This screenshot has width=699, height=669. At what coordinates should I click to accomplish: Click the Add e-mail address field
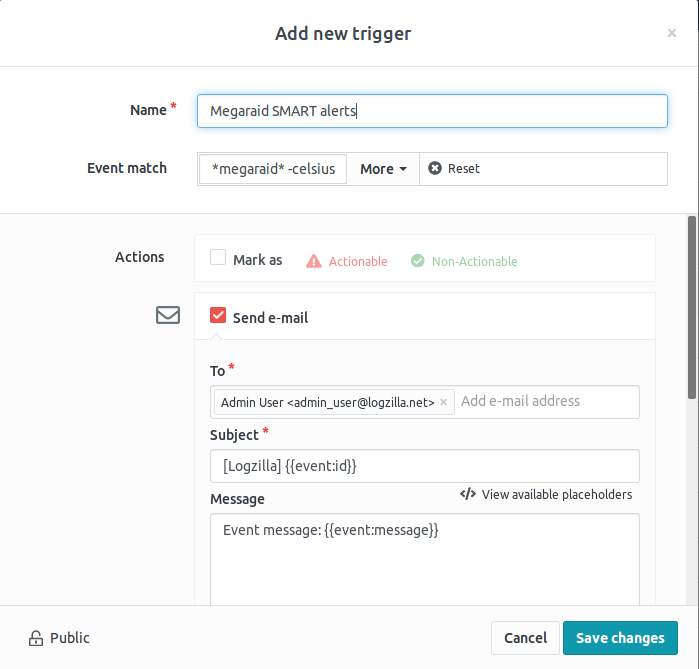(545, 401)
